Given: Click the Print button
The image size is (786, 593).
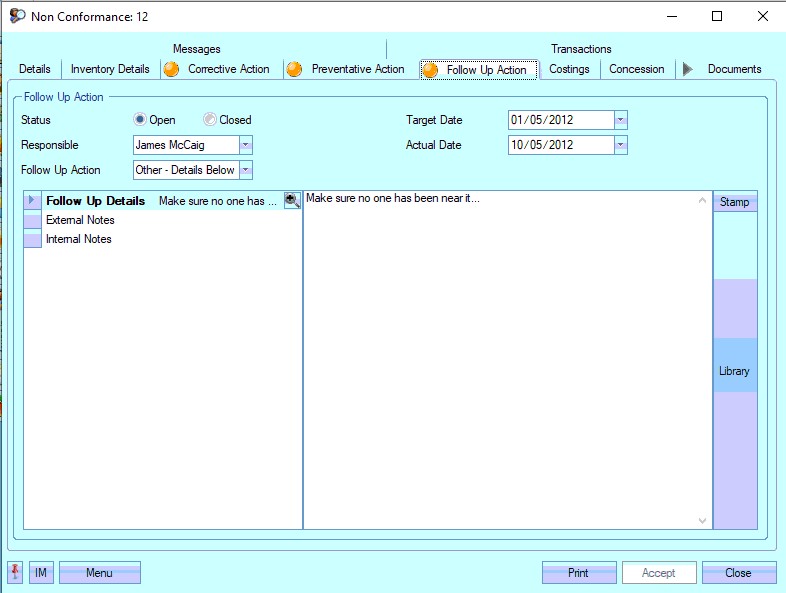Looking at the screenshot, I should coord(578,573).
